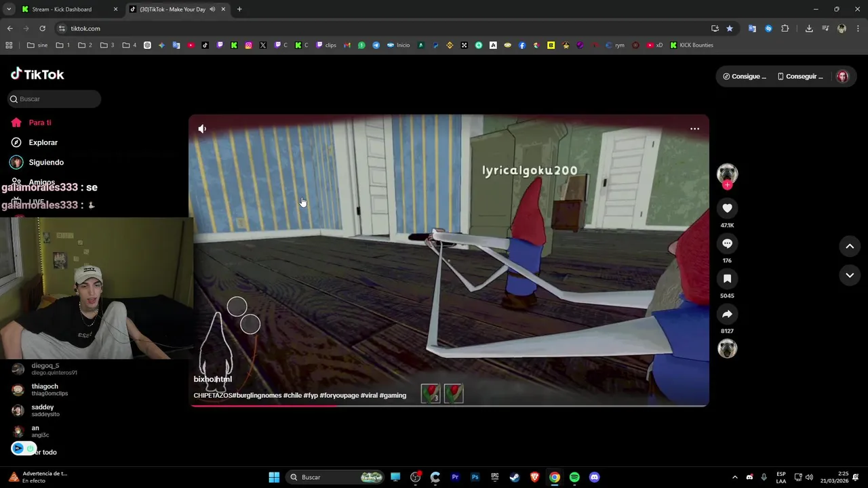The image size is (868, 488).
Task: Click the address bar showing tiktok.com
Action: point(380,28)
